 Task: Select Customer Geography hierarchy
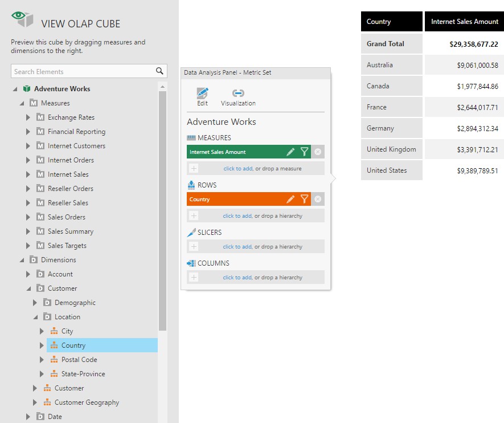pyautogui.click(x=87, y=402)
